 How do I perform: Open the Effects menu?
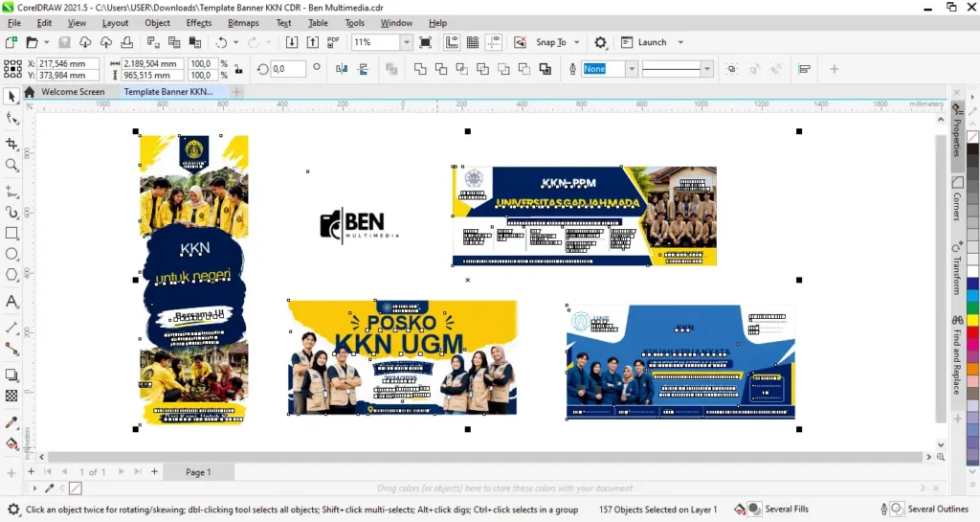[x=199, y=22]
